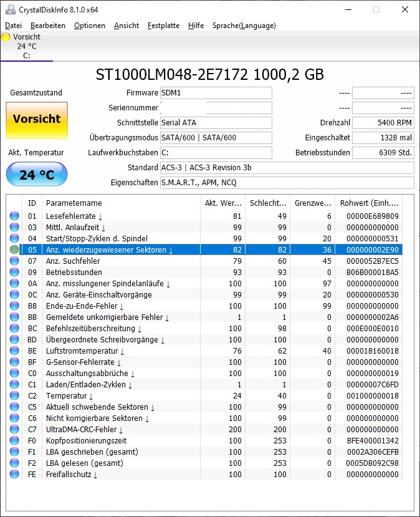The image size is (420, 517).
Task: Click status orb for Start/Stopp-Zyklen row
Action: click(x=14, y=238)
